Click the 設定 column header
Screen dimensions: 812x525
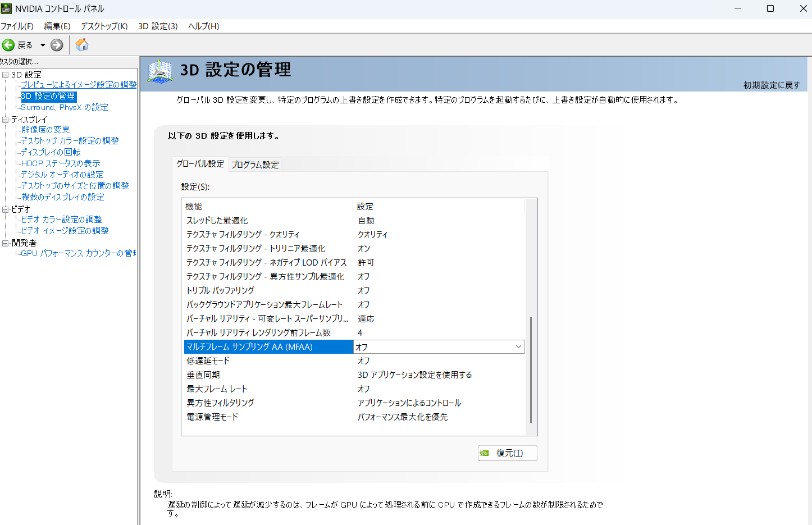(439, 207)
